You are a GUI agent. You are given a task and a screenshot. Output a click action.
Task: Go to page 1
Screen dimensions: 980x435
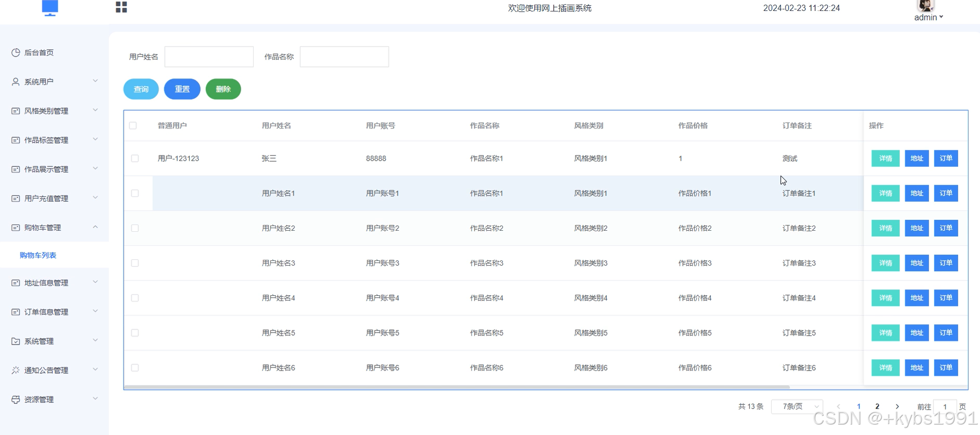click(858, 406)
